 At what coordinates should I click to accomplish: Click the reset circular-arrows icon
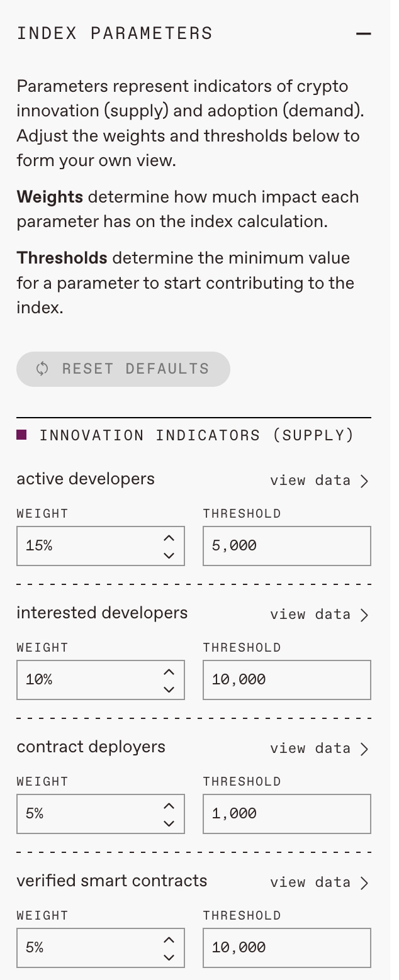(x=42, y=369)
